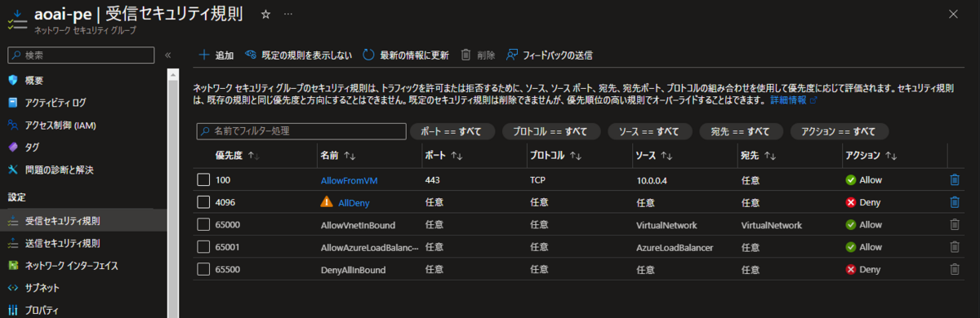
Task: Click trash icon on AllowVnetInBound row
Action: point(955,224)
